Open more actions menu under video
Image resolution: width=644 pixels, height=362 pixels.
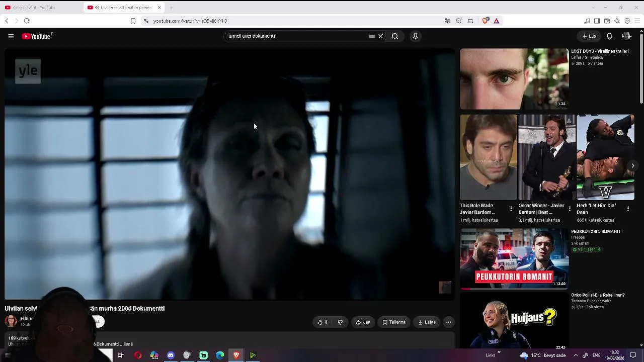click(449, 322)
